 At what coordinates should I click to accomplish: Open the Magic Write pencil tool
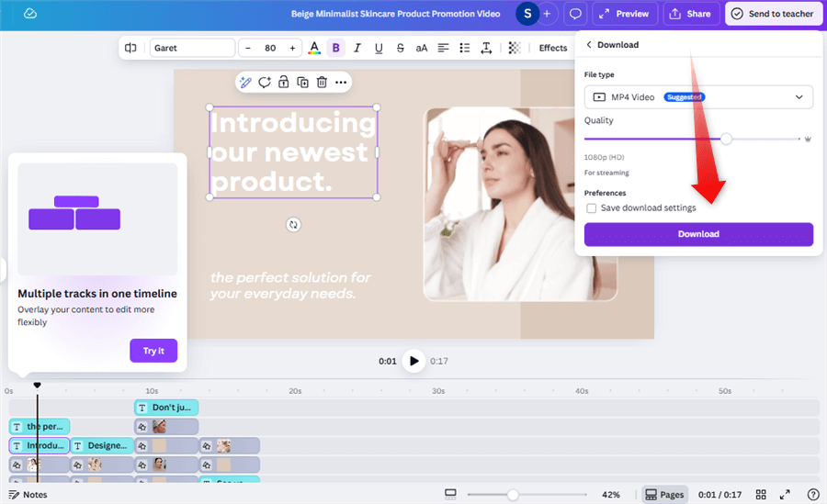[245, 83]
